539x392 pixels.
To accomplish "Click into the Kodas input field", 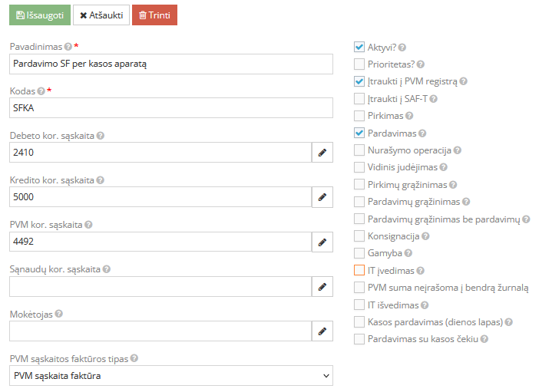I will 170,108.
